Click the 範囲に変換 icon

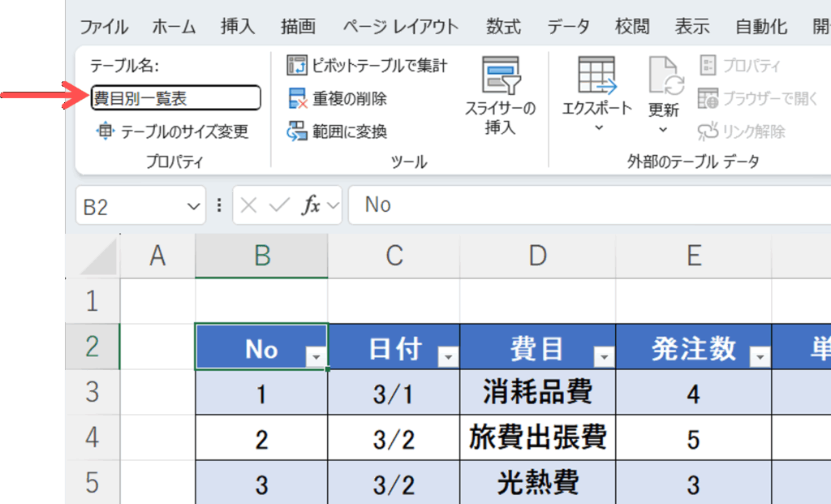297,131
